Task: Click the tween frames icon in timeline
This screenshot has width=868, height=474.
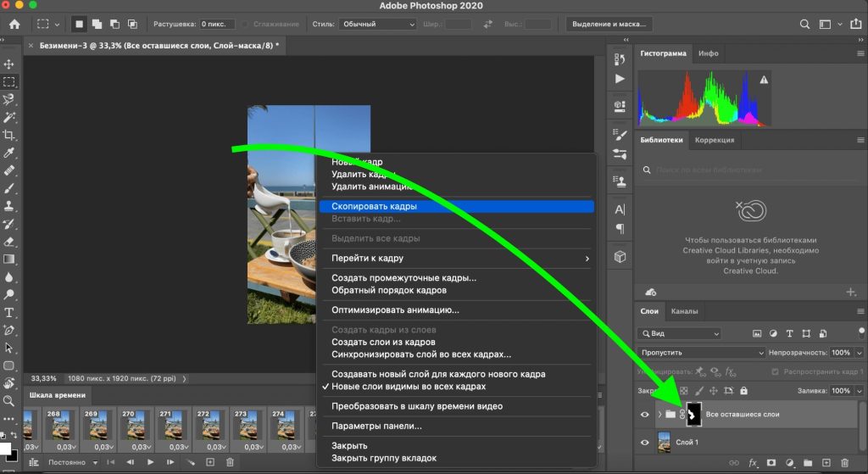Action: [190, 462]
